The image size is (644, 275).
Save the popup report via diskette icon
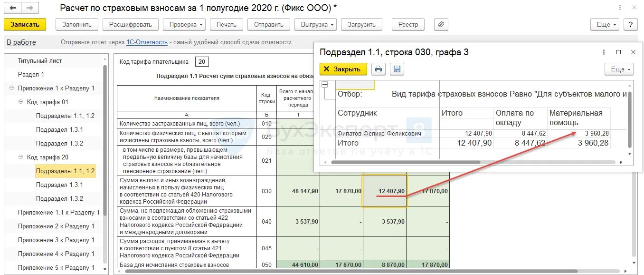tap(398, 69)
